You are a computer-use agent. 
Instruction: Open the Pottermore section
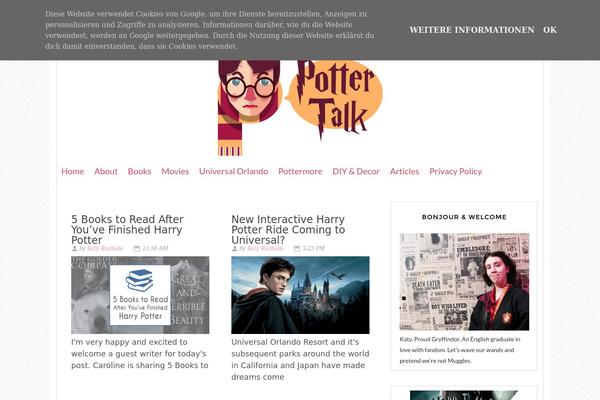click(300, 171)
